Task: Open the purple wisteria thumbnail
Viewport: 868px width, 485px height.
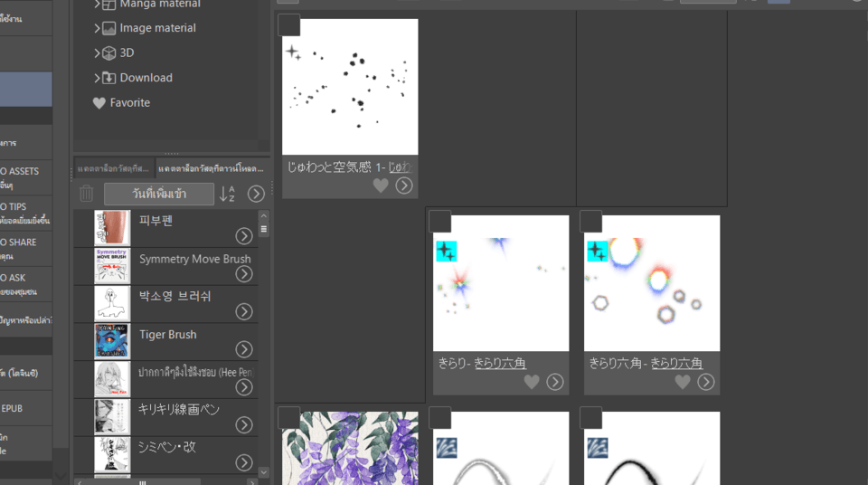Action: [351, 449]
